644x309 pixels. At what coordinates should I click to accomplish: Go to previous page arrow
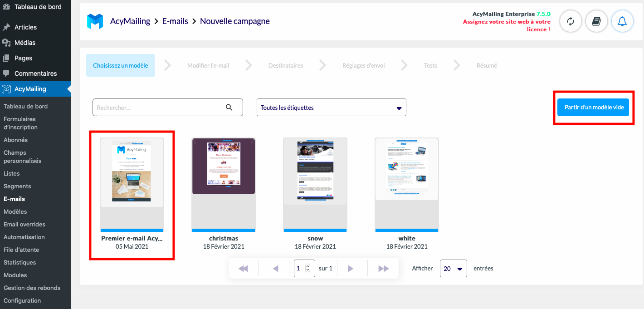click(275, 268)
